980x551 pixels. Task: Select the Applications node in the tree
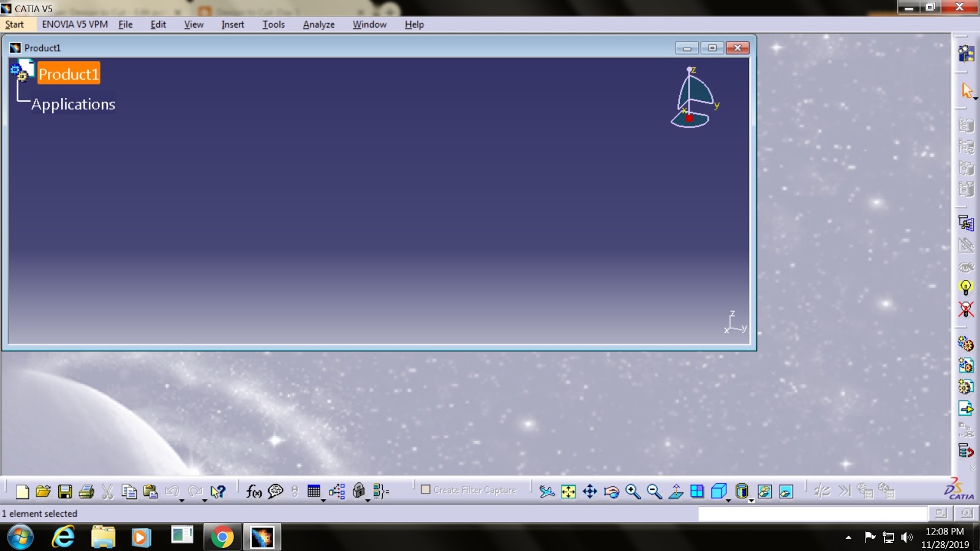[73, 104]
